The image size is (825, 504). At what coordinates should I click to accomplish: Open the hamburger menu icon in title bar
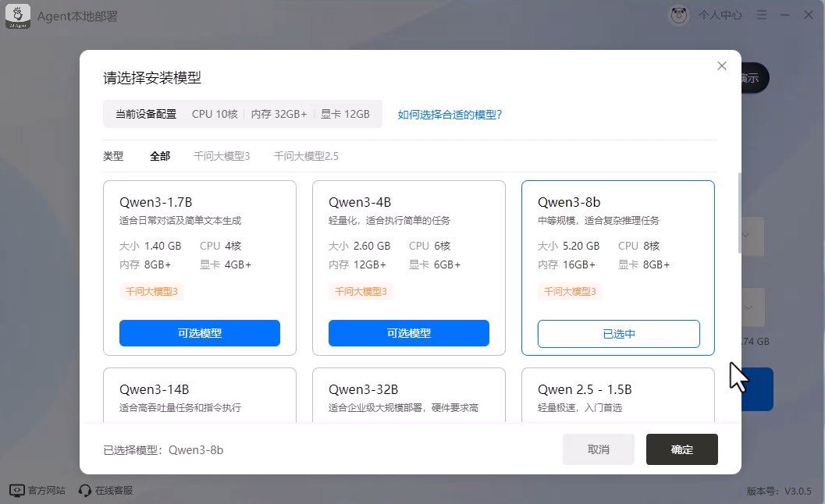(x=761, y=16)
